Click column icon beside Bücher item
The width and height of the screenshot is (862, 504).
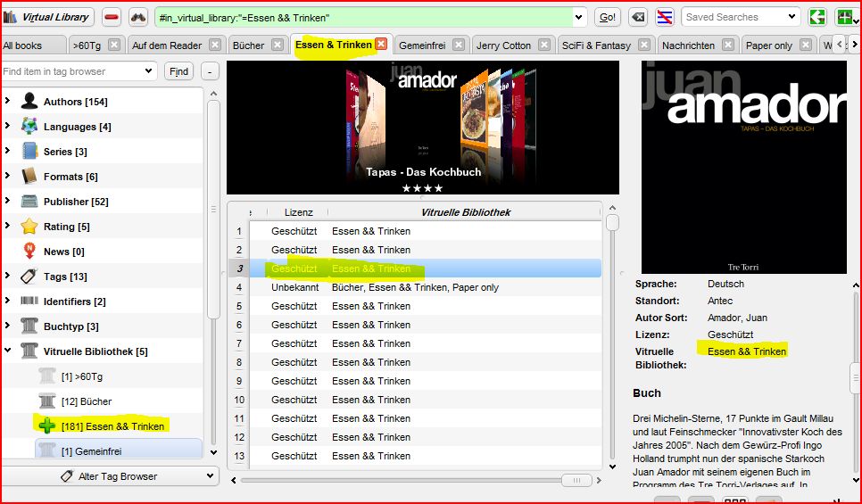[x=47, y=401]
